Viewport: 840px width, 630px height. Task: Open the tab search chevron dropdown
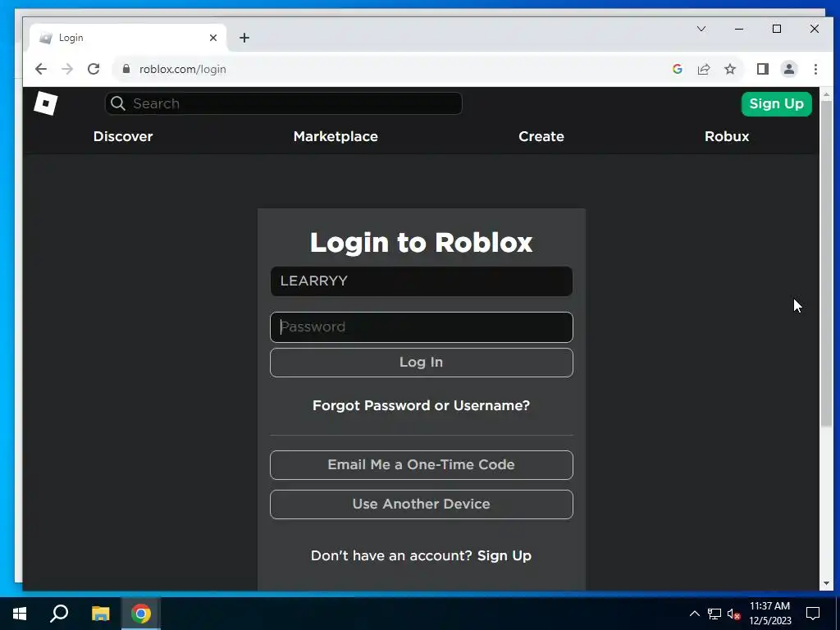click(701, 29)
